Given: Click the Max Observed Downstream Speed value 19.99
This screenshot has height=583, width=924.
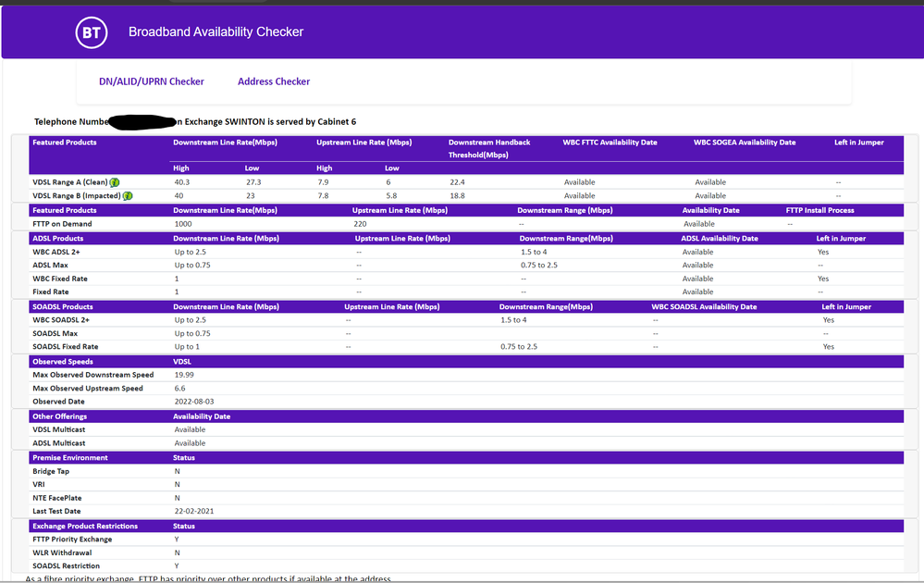Looking at the screenshot, I should 185,375.
